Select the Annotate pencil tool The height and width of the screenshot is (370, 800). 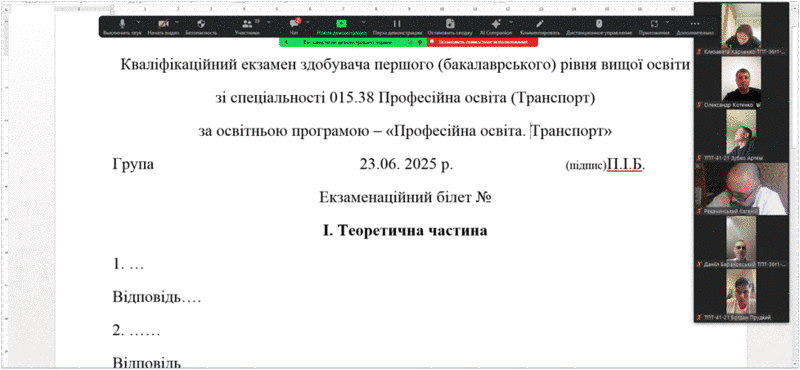pyautogui.click(x=540, y=27)
